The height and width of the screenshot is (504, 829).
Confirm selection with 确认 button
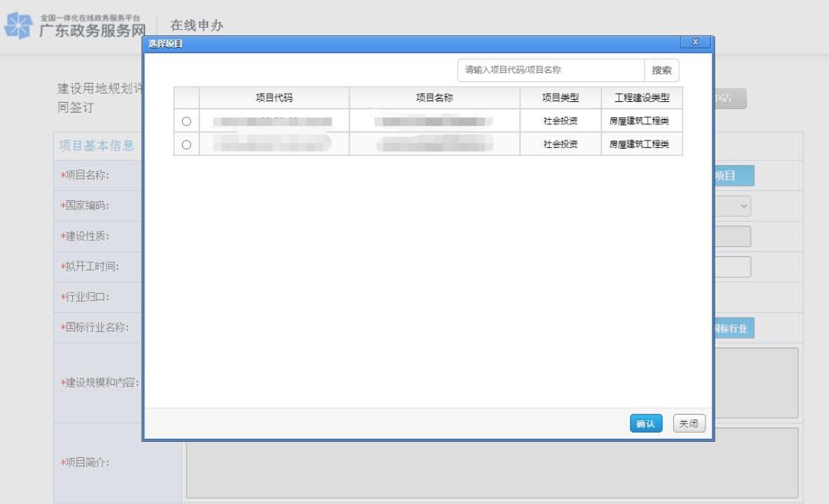pos(645,423)
